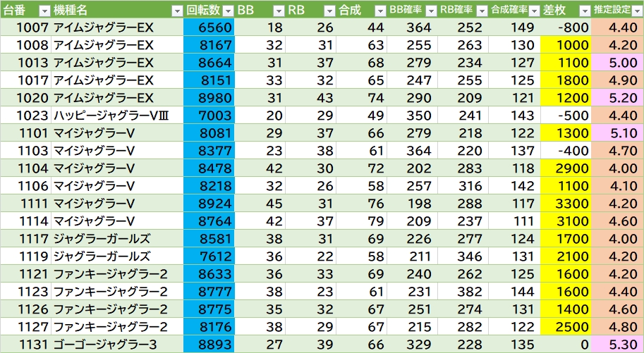Select 差枚 cell -800
The height and width of the screenshot is (353, 644).
[566, 27]
